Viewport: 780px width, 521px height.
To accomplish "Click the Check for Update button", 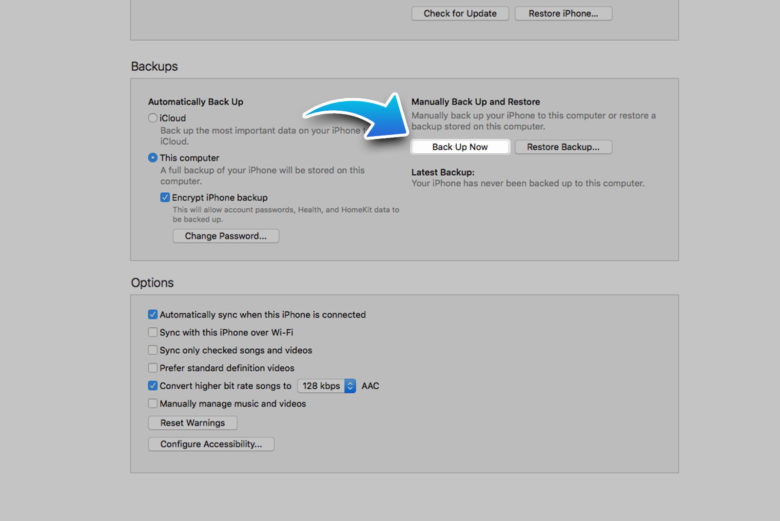I will [x=460, y=13].
